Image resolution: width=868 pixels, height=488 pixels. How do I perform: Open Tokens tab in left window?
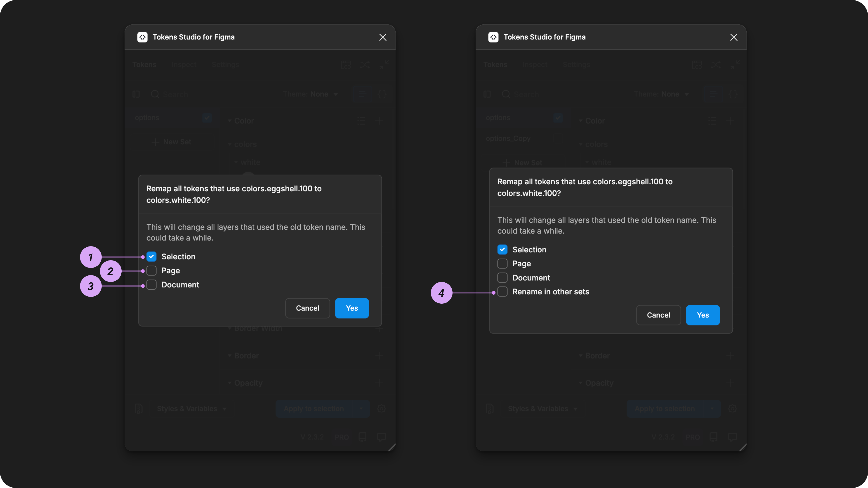coord(144,65)
